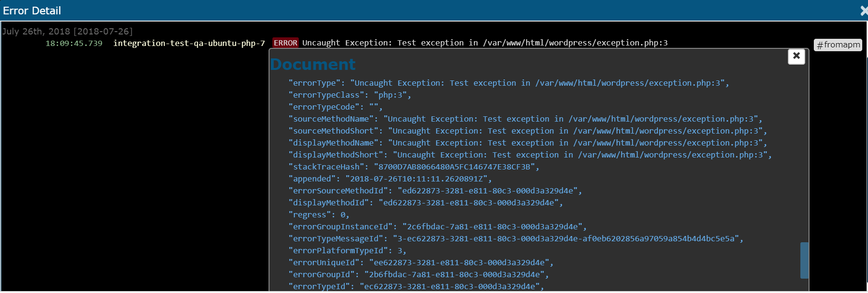
Task: Click the "regress": 0 line
Action: click(319, 215)
